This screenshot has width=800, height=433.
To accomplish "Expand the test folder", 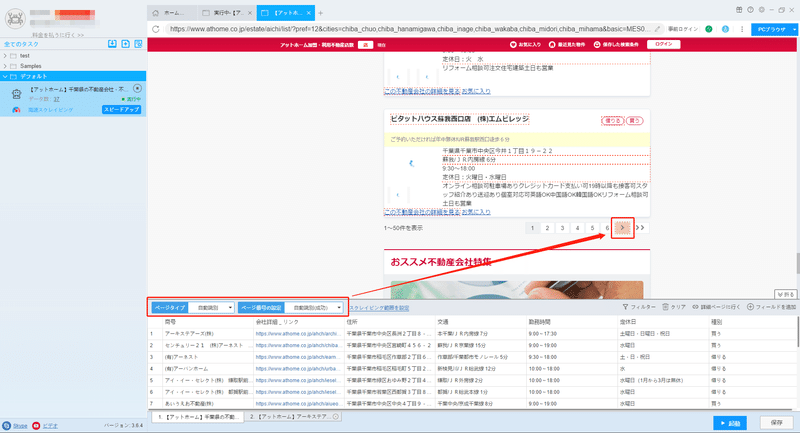I will click(x=5, y=56).
